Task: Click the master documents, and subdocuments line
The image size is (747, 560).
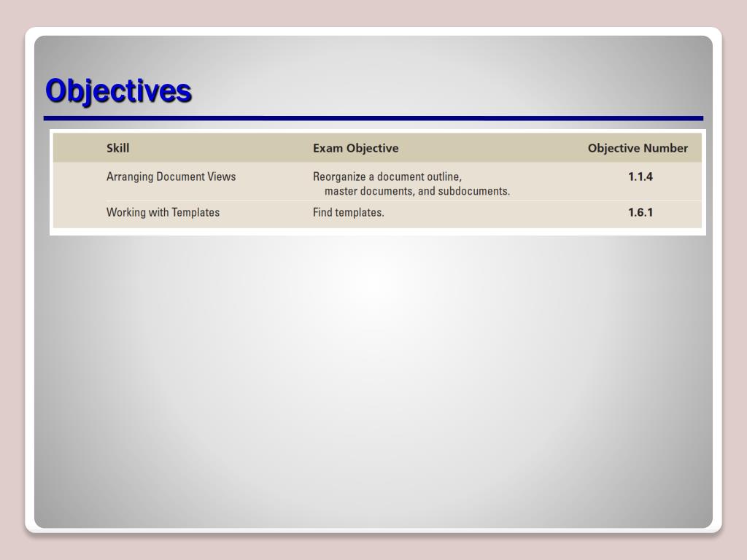Action: tap(417, 191)
